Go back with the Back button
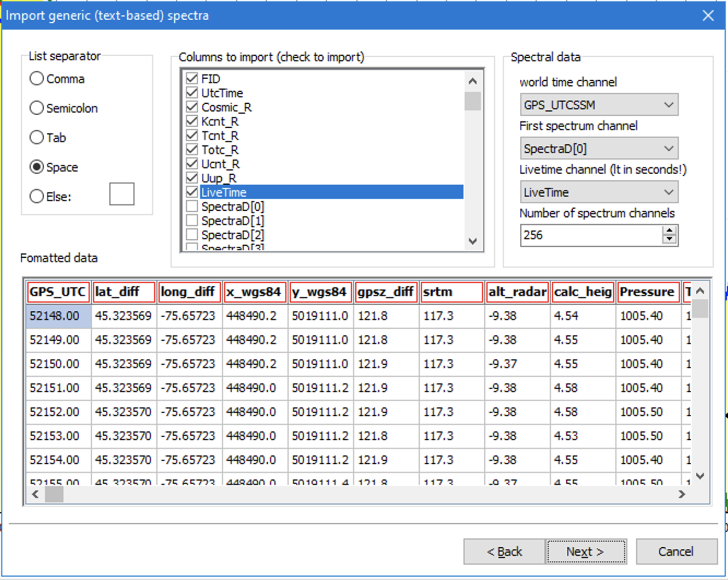 (504, 552)
